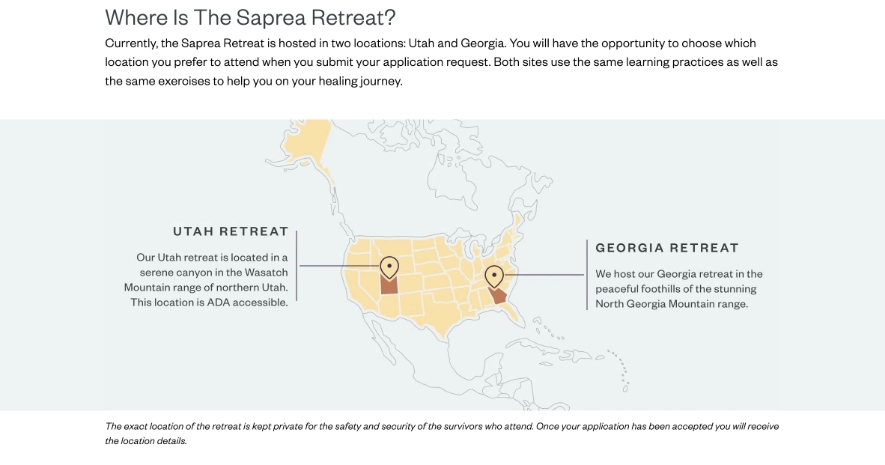This screenshot has height=465, width=885.
Task: Click the intro paragraph about two locations
Action: point(441,62)
